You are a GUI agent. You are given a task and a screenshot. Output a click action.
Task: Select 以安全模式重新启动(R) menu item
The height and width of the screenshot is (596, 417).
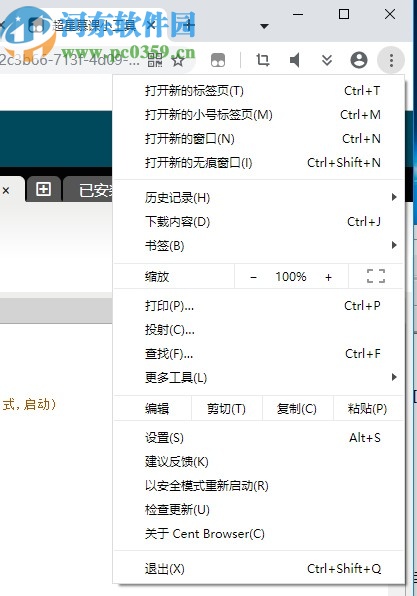click(x=258, y=485)
